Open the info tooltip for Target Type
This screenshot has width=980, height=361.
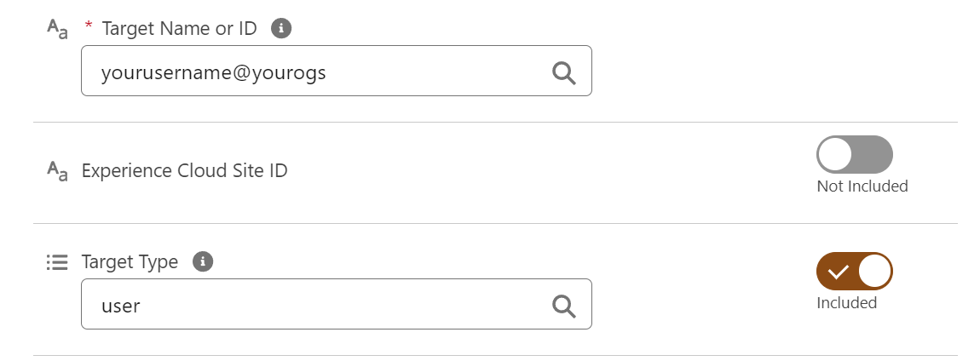pos(203,261)
